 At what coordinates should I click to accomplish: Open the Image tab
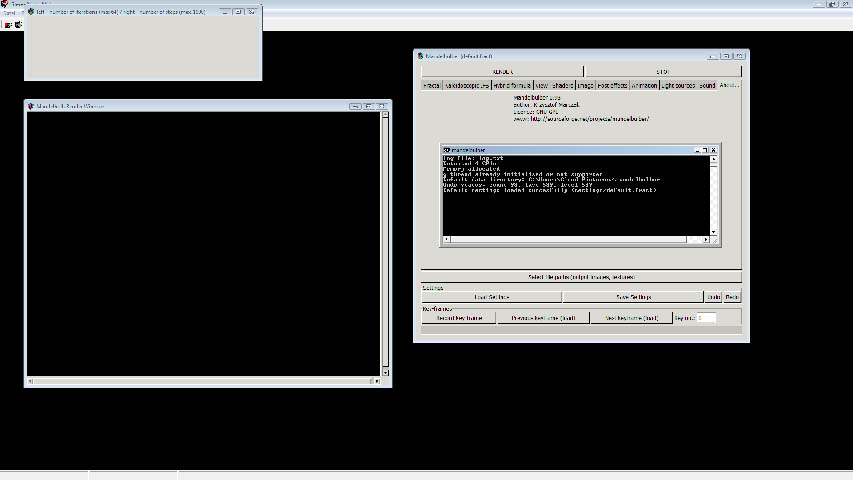click(585, 85)
